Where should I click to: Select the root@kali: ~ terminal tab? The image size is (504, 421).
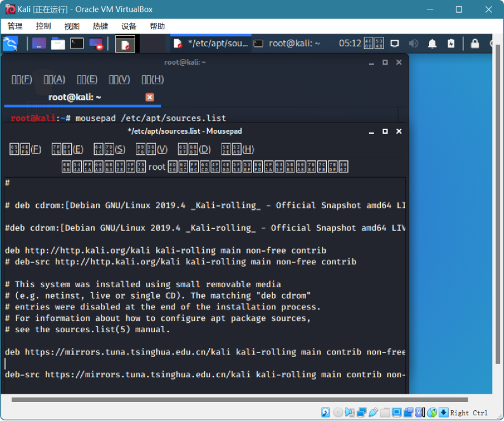(74, 97)
